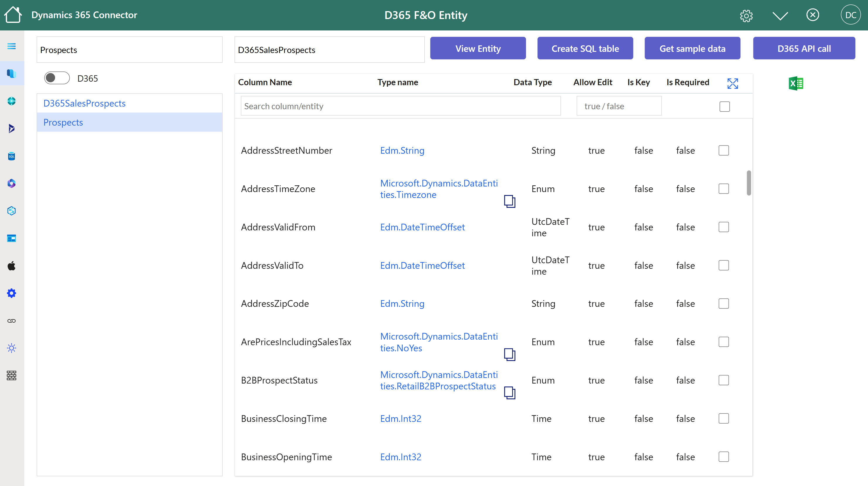Click the Excel export icon
Screen dimensions: 868x486
click(796, 83)
